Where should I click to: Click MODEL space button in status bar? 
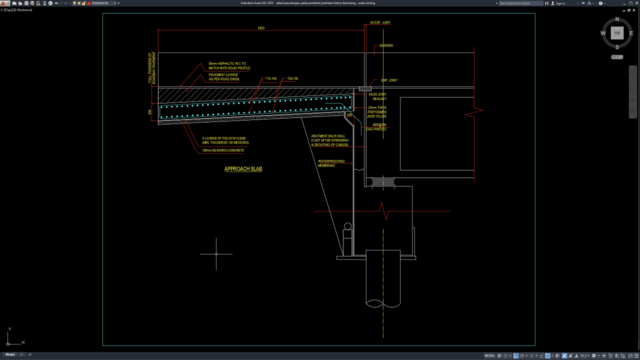tap(490, 356)
